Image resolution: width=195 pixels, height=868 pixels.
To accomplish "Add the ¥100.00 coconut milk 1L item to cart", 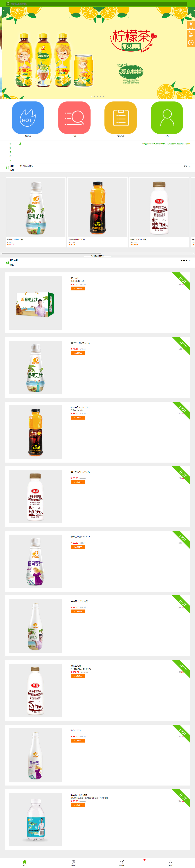I will pos(78,676).
